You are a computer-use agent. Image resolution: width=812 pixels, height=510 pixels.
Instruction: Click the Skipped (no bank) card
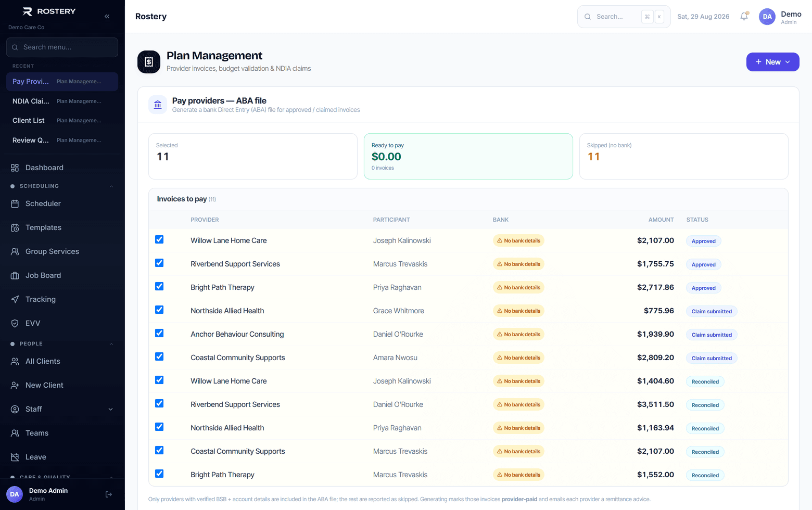(x=684, y=157)
